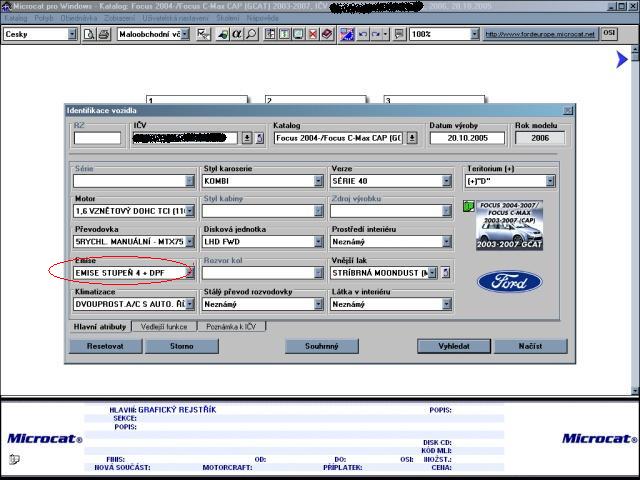Viewport: 640px width, 480px height.
Task: Switch to the Vedlejší funkce tab
Action: click(x=165, y=326)
